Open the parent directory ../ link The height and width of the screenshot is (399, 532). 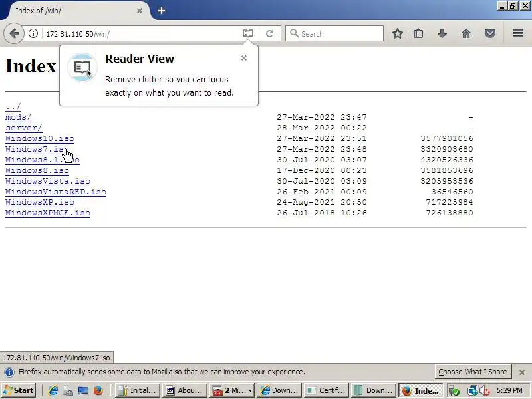pos(13,106)
